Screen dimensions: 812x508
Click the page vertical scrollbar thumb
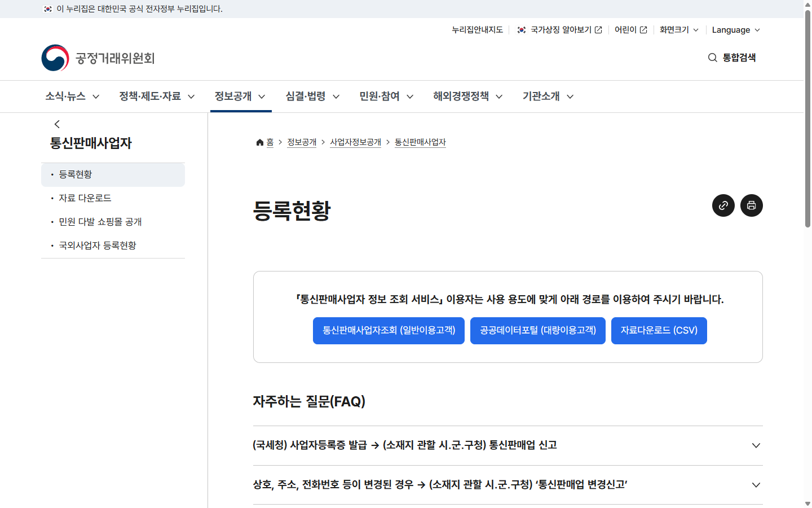[807, 119]
